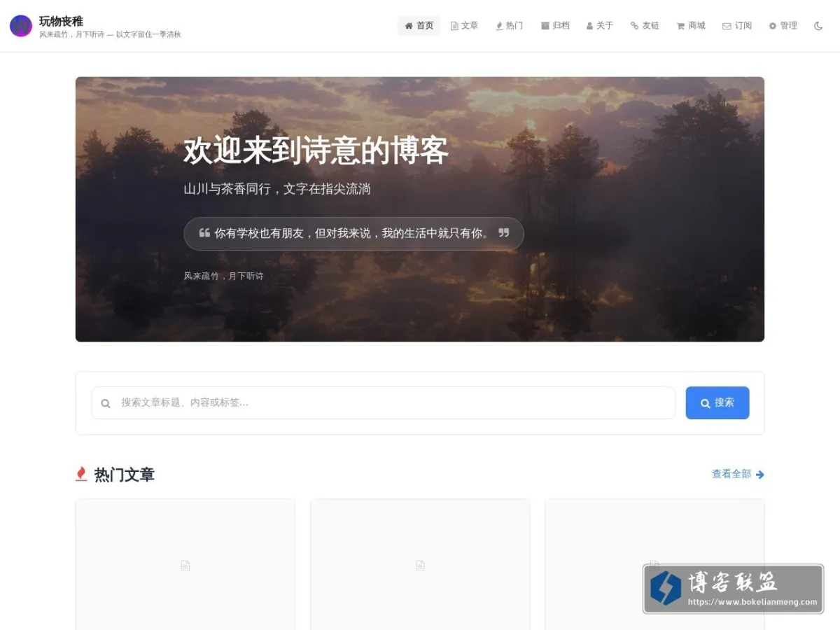Click the quote pill 你有学校也有朋友
Image resolution: width=840 pixels, height=630 pixels.
(x=353, y=234)
